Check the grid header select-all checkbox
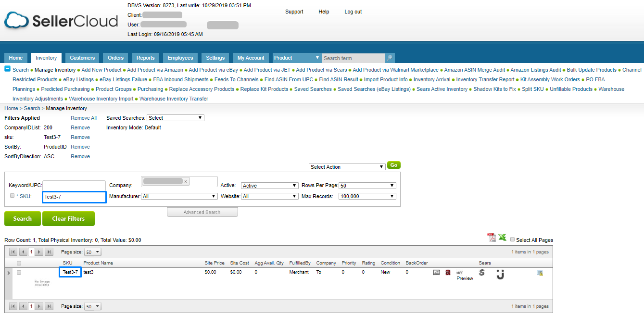Viewport: 644px width, 315px height. 19,263
